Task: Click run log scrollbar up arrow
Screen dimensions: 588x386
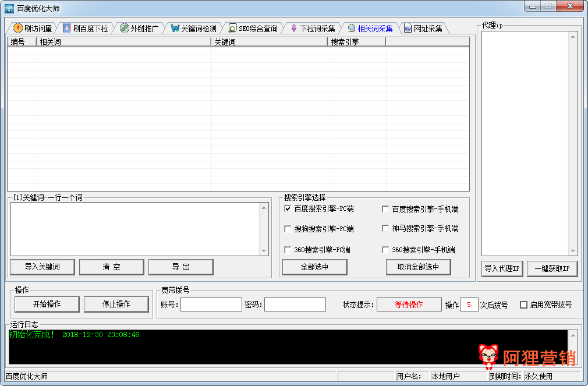Action: [x=573, y=335]
